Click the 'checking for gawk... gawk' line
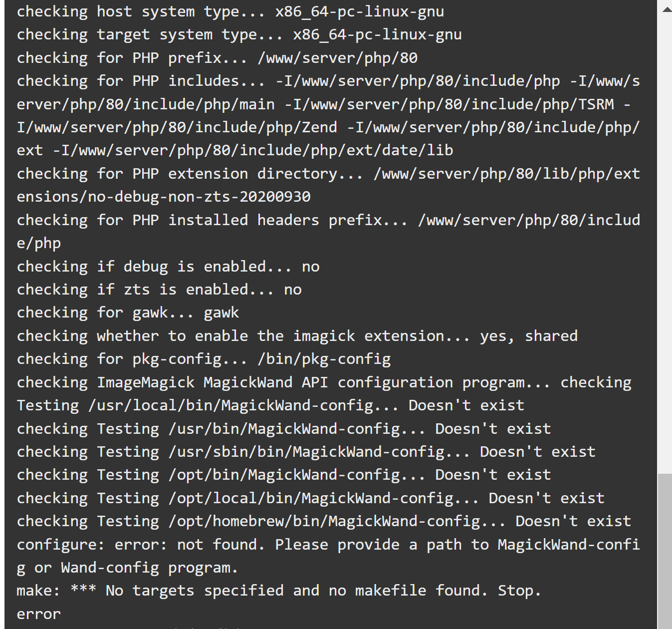The image size is (672, 629). point(128,313)
